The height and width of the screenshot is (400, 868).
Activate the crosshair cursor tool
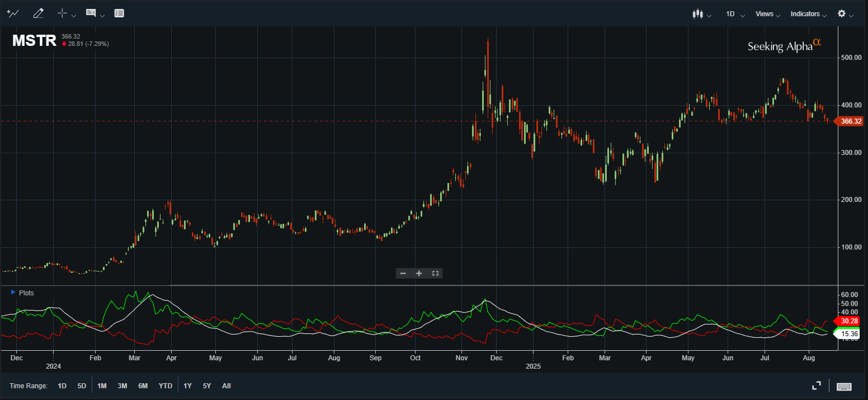click(63, 13)
